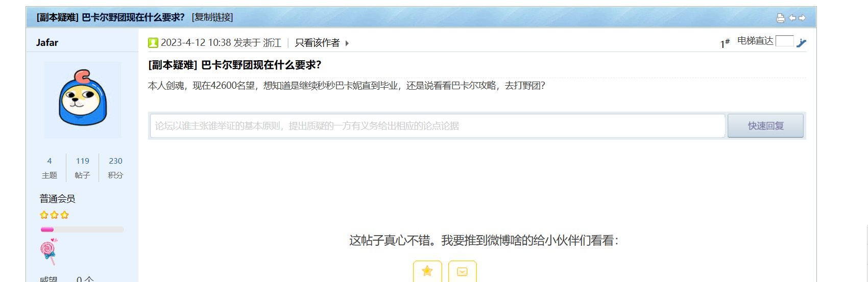
Task: Click the Jafar username link
Action: (47, 42)
